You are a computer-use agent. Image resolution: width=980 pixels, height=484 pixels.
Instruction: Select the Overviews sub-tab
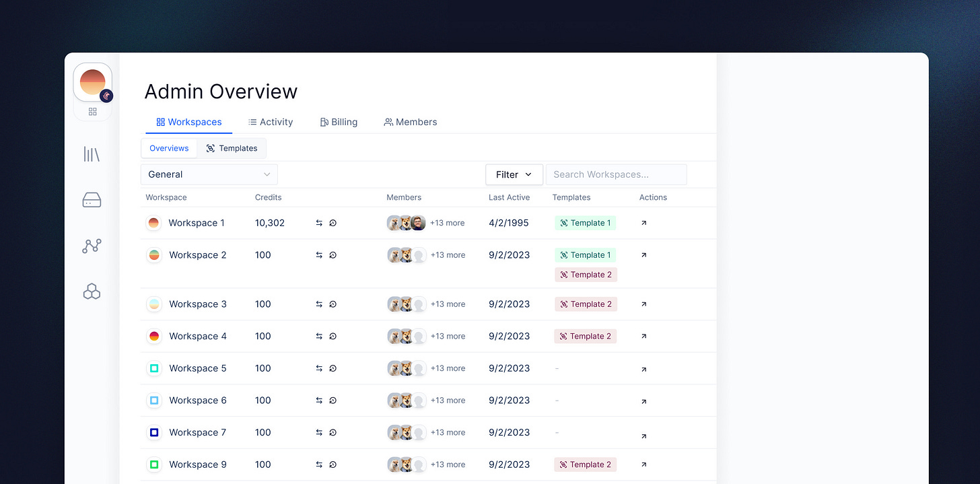click(169, 148)
